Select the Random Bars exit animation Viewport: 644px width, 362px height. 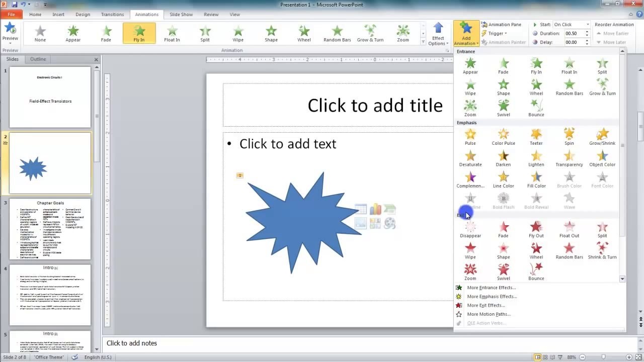(569, 250)
